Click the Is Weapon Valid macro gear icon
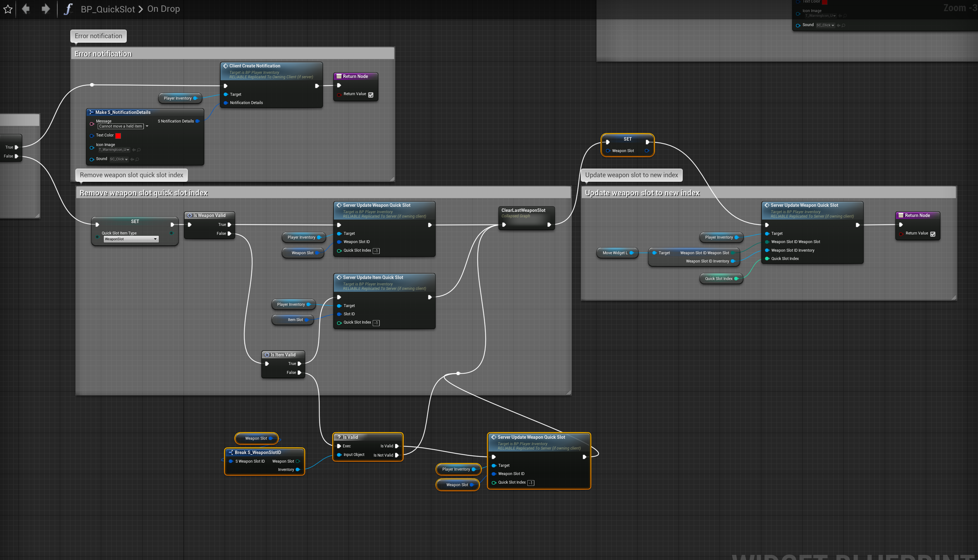 190,215
